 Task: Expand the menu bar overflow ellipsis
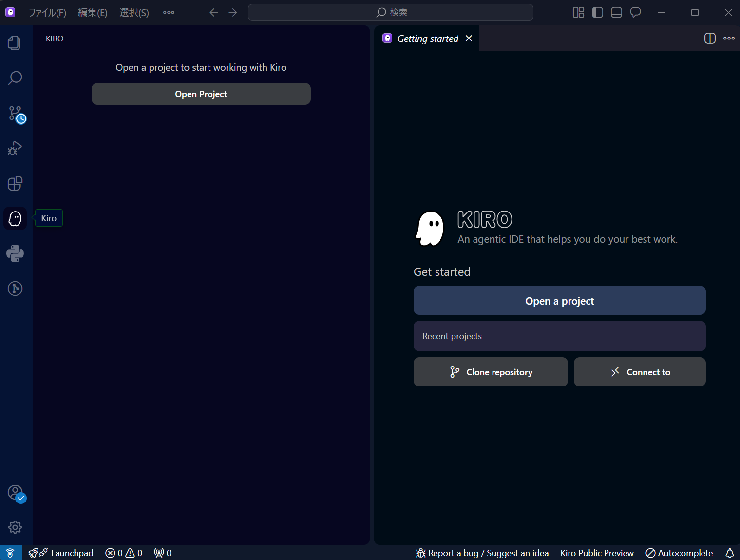pyautogui.click(x=169, y=13)
